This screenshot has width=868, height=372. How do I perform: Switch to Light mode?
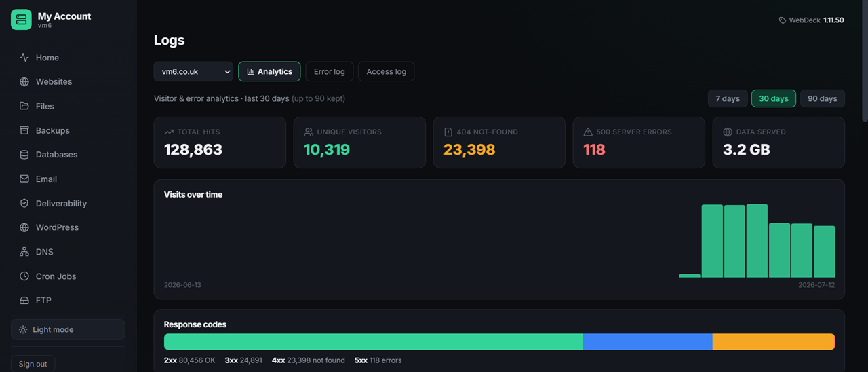pos(68,329)
